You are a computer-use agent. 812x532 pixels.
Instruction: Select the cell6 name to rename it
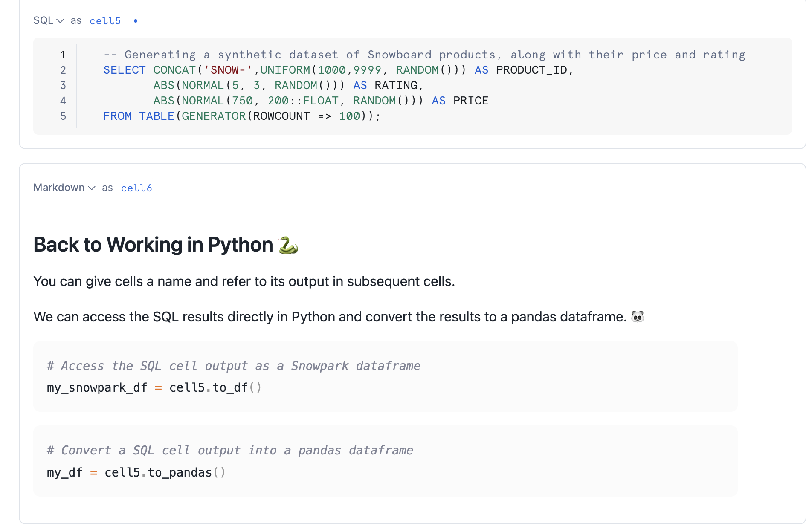[136, 188]
